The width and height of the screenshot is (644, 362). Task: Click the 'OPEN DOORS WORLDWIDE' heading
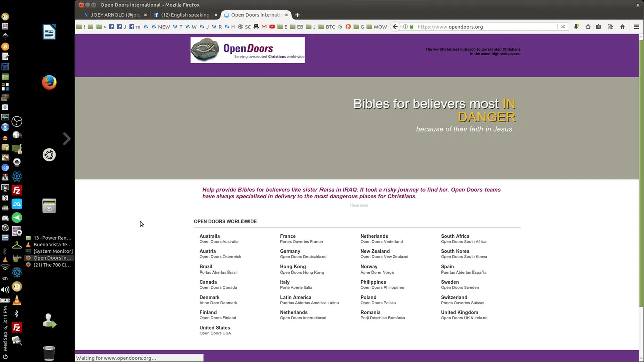coord(225,221)
